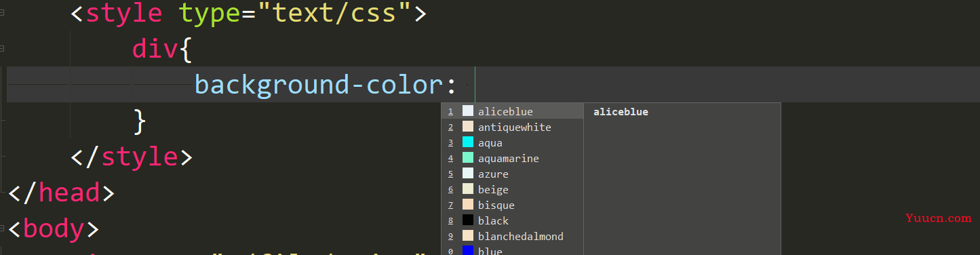Viewport: 980px width, 255px height.
Task: Select aliceblue from autocomplete list
Action: coord(512,111)
